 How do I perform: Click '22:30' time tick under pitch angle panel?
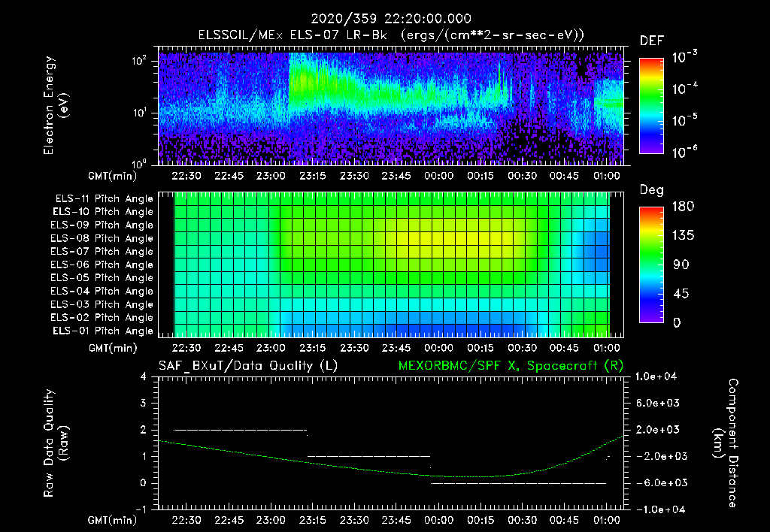tap(187, 348)
